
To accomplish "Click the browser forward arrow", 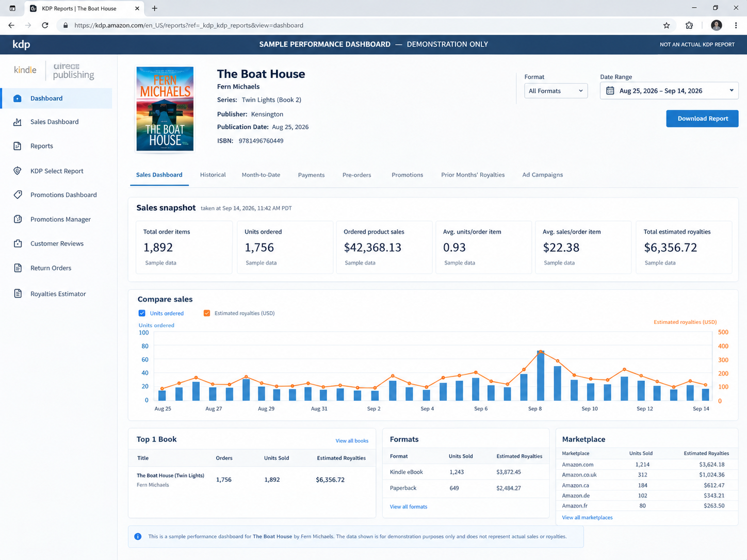I will (28, 25).
